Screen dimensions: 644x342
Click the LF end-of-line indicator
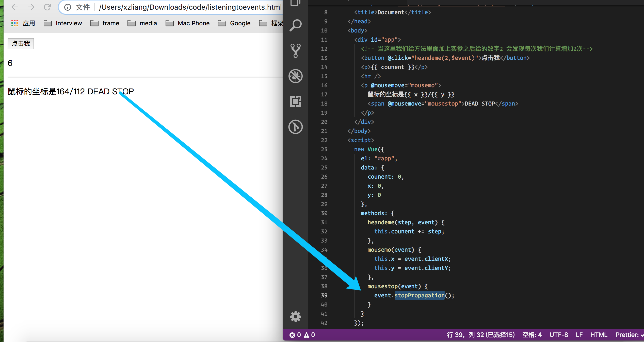pos(579,335)
